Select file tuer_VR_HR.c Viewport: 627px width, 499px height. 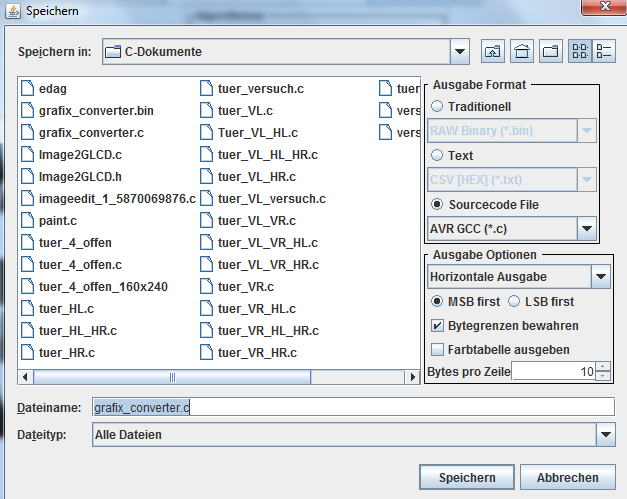coord(248,352)
